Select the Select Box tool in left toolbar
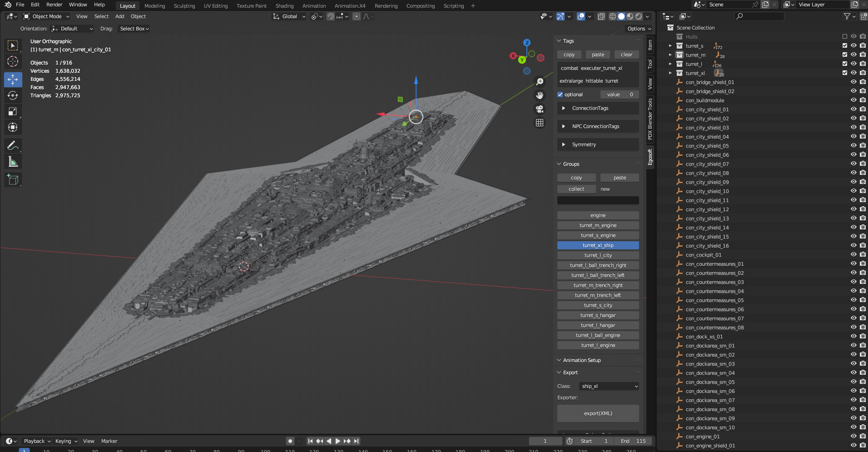This screenshot has height=452, width=868. pyautogui.click(x=13, y=45)
